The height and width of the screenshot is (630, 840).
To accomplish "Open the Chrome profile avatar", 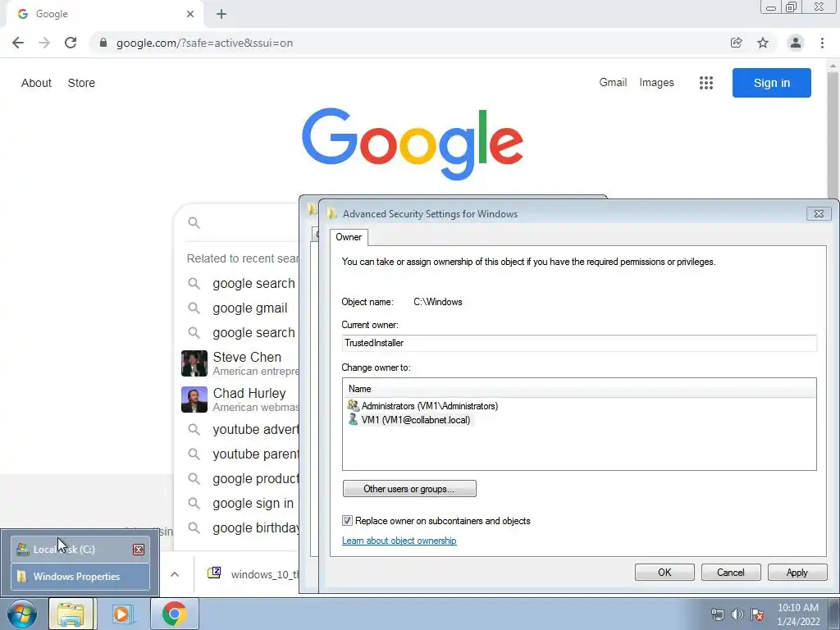I will pos(796,43).
